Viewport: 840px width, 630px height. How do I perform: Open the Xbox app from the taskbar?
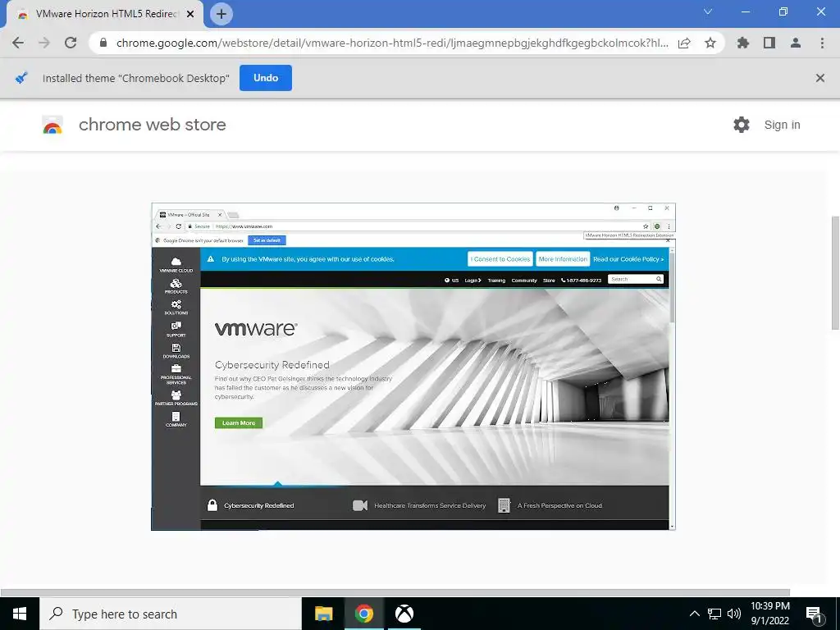point(404,614)
